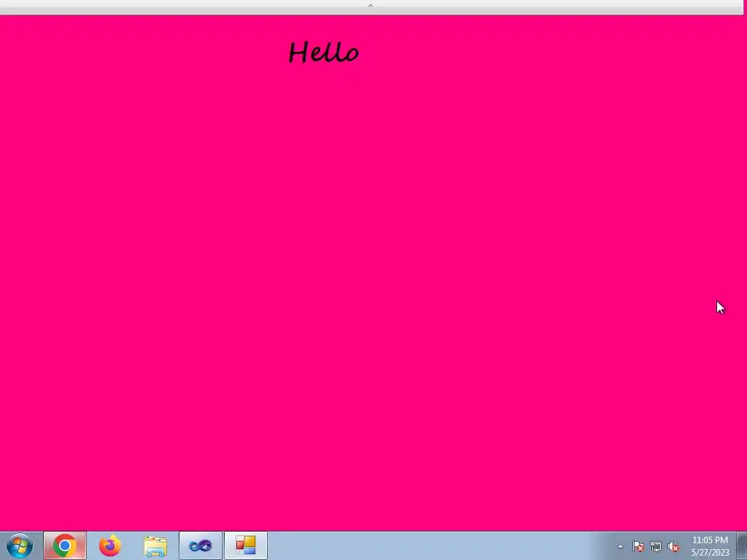747x560 pixels.
Task: Open the Windows Start menu orb
Action: pyautogui.click(x=20, y=545)
